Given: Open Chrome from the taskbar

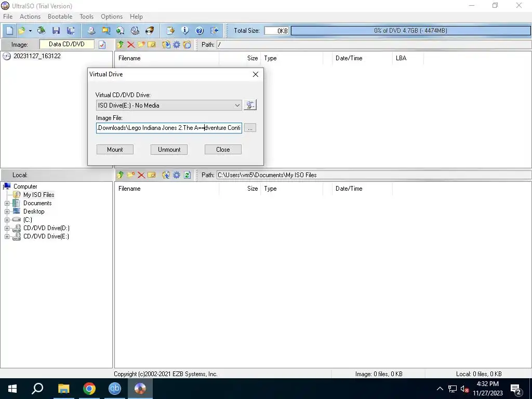Looking at the screenshot, I should 89,389.
